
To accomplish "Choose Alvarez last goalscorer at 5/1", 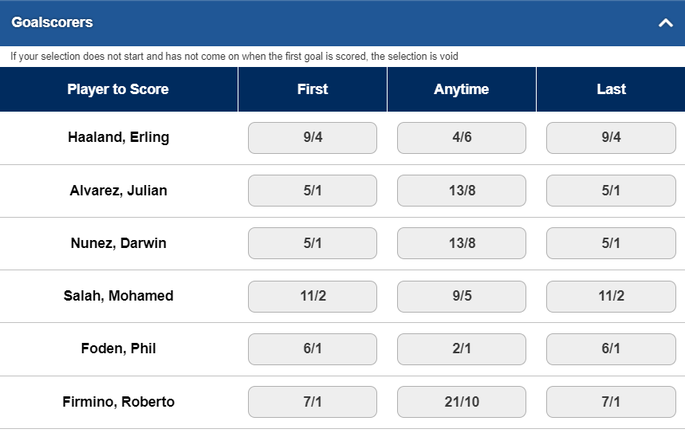I will pos(611,191).
